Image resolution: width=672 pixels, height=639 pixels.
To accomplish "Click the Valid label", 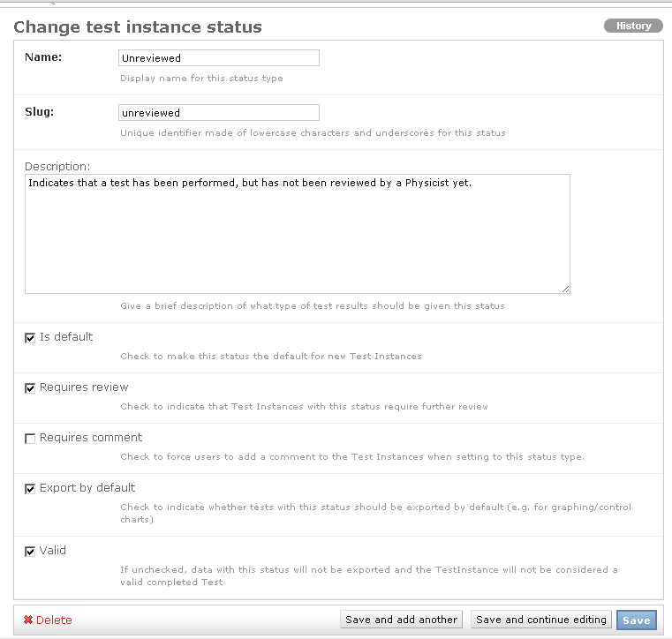I will point(53,551).
